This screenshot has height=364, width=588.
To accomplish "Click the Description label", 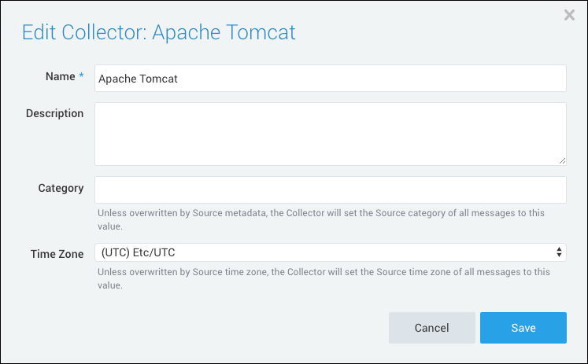I will [54, 113].
